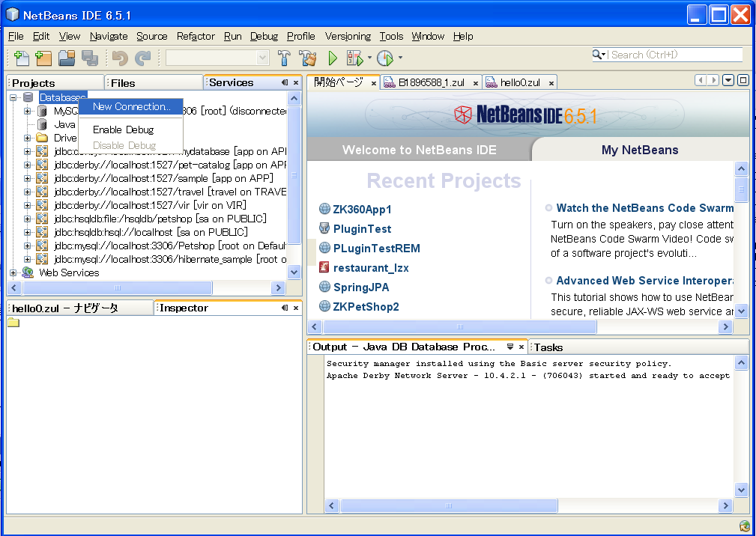The width and height of the screenshot is (756, 536).
Task: Open Debug Main Project dropdown arrow
Action: 370,58
